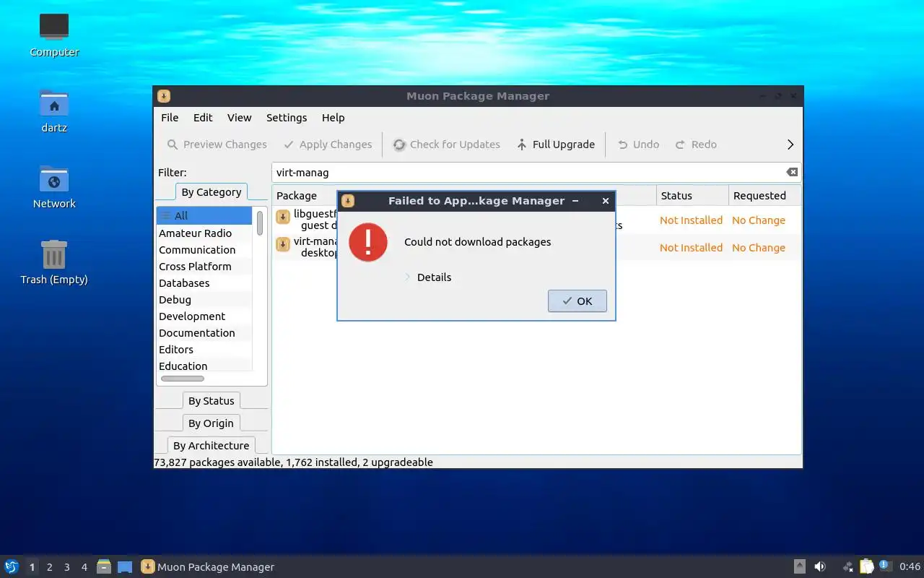
Task: Open the clipboard tray icon
Action: [x=867, y=567]
